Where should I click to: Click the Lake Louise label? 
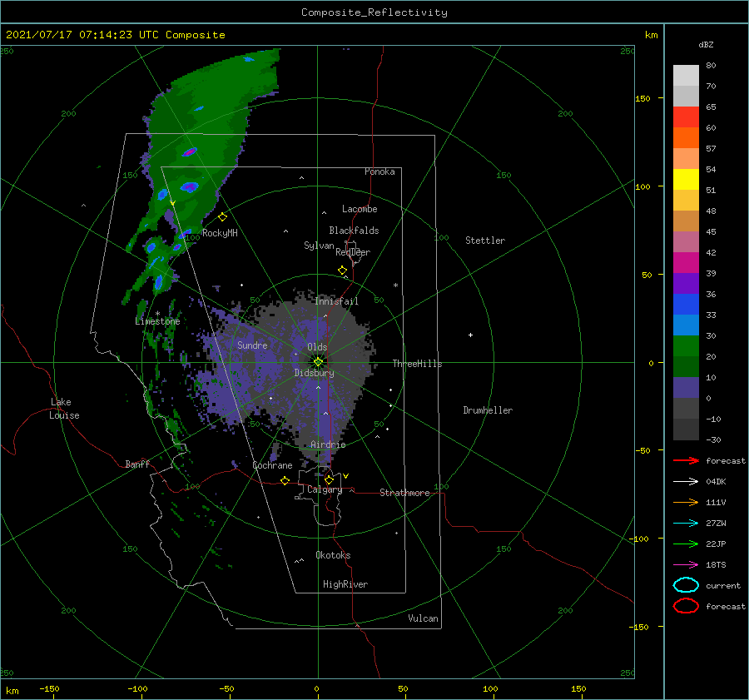point(64,409)
